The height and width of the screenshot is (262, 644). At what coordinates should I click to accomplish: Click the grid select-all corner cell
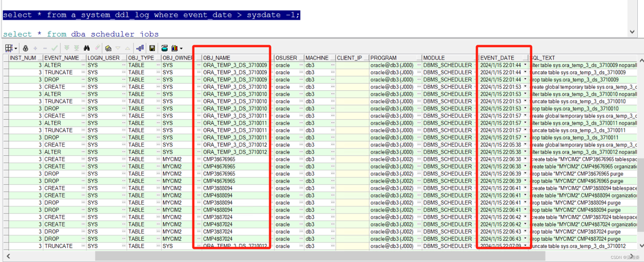(6, 58)
